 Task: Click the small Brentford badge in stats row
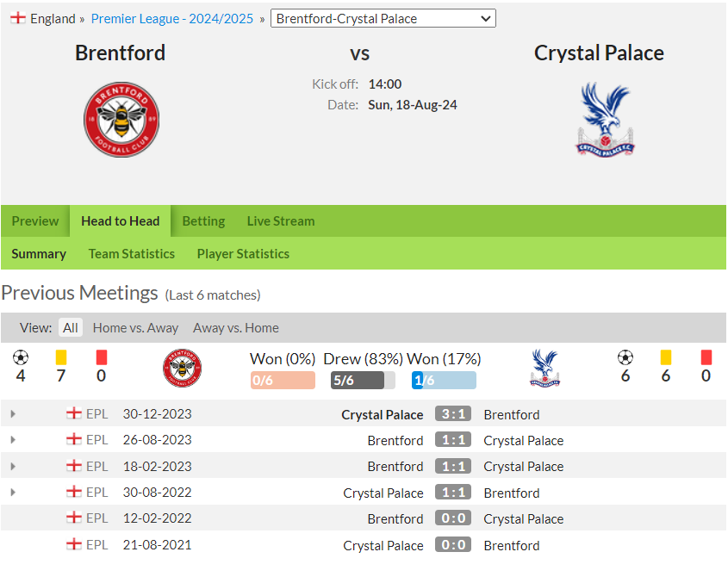pyautogui.click(x=182, y=368)
